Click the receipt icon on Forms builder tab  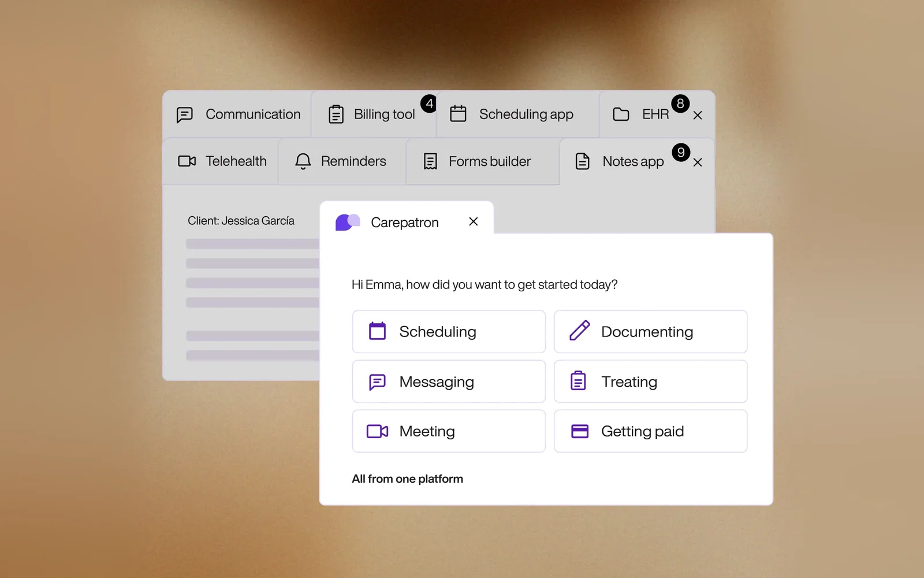(x=430, y=161)
